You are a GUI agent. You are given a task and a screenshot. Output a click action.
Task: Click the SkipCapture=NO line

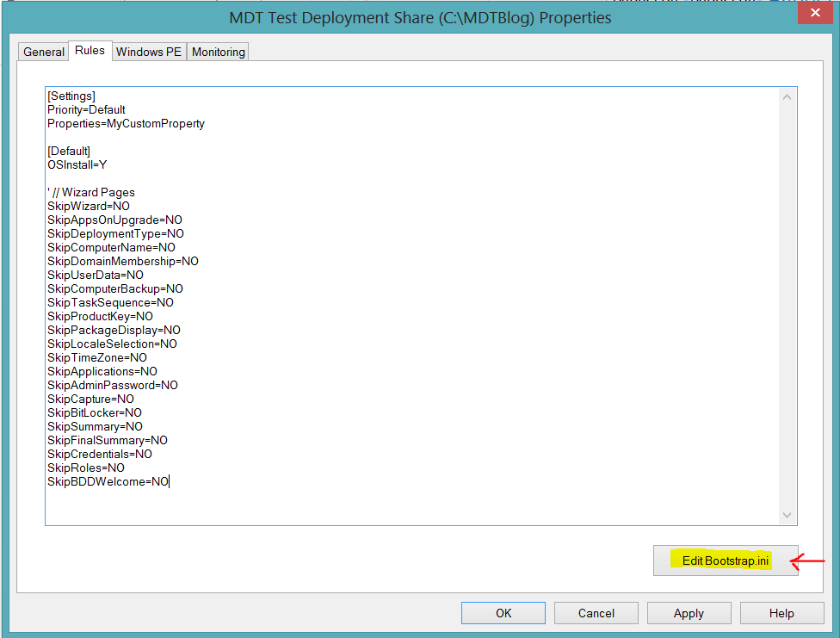pos(90,400)
